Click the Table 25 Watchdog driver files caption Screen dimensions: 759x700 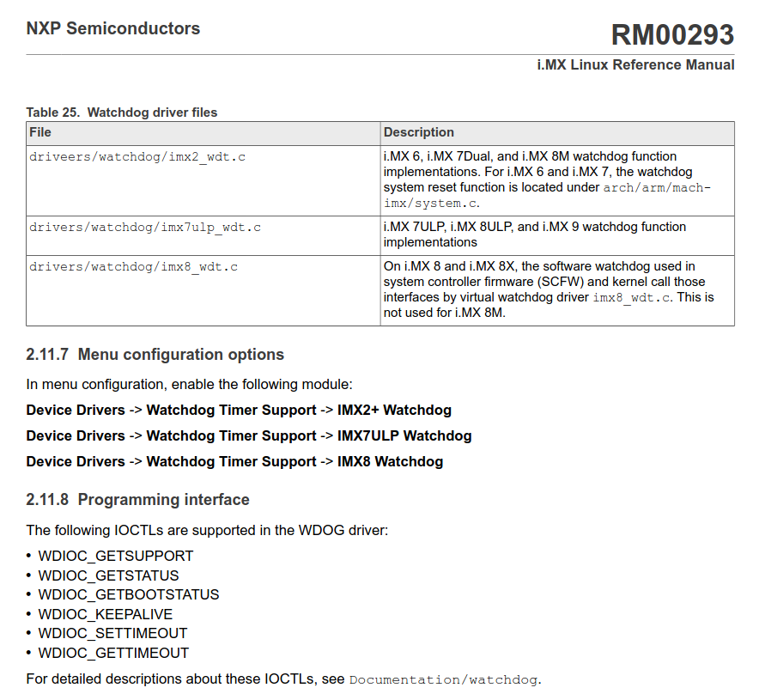click(x=121, y=113)
